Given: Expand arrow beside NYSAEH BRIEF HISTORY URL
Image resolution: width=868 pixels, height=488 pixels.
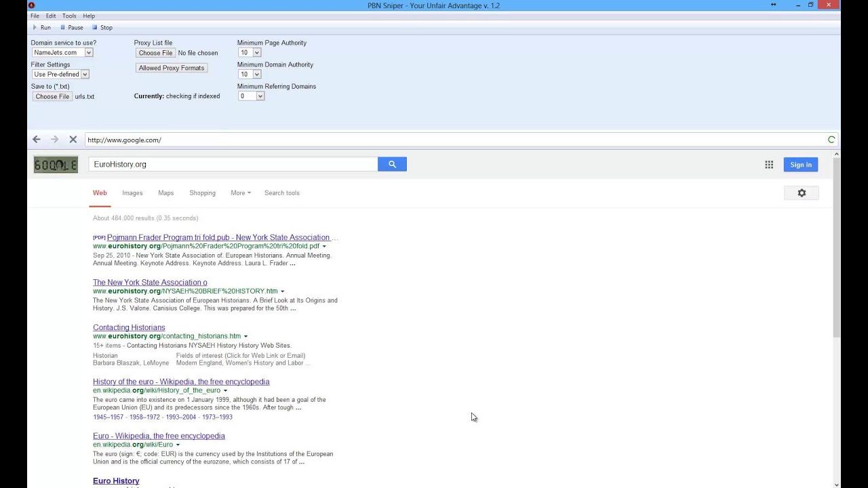Looking at the screenshot, I should click(x=282, y=291).
